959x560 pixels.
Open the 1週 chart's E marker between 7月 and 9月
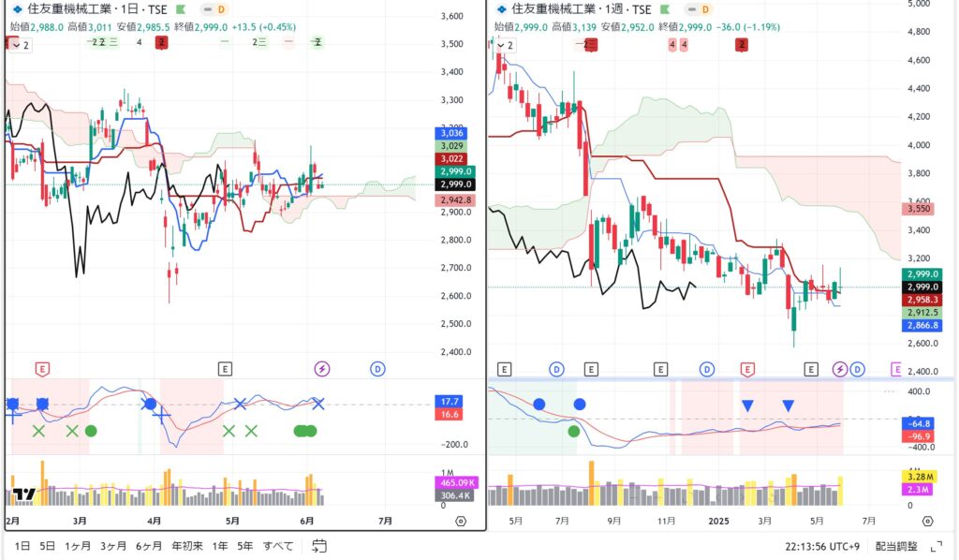pyautogui.click(x=591, y=369)
